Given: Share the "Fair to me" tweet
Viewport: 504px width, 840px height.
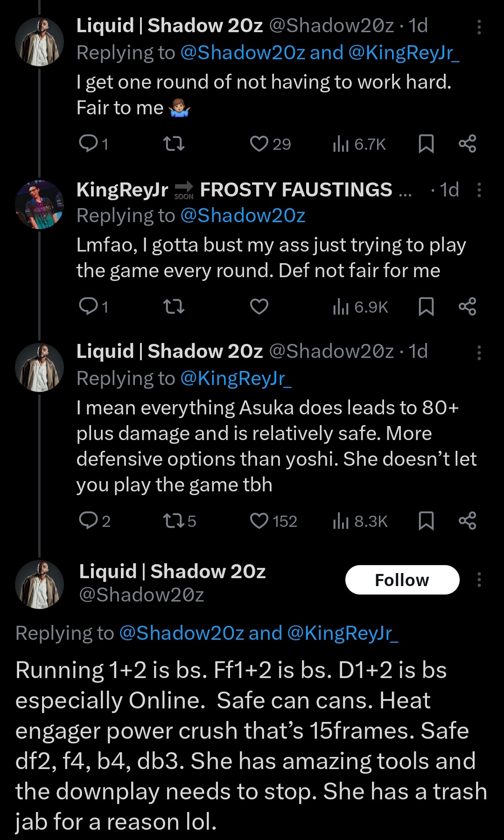Looking at the screenshot, I should (x=467, y=144).
